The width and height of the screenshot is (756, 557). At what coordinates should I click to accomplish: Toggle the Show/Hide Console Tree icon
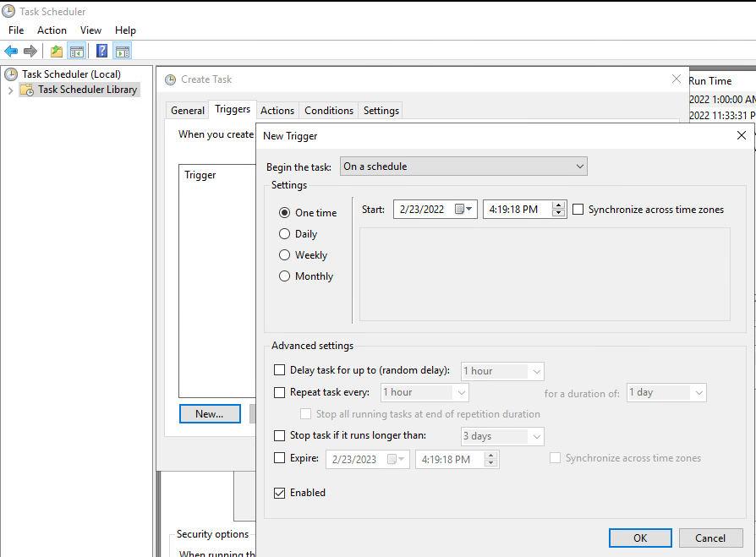coord(77,51)
